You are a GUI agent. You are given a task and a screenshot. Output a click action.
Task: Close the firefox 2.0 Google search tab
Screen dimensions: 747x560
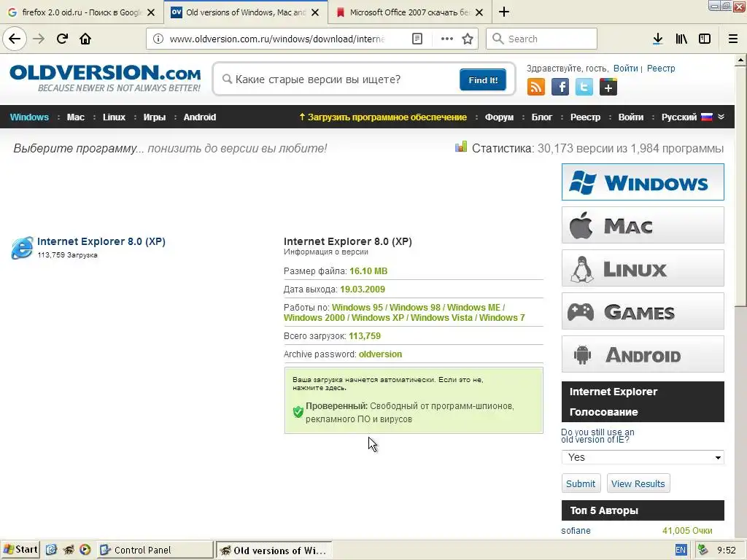pos(151,12)
